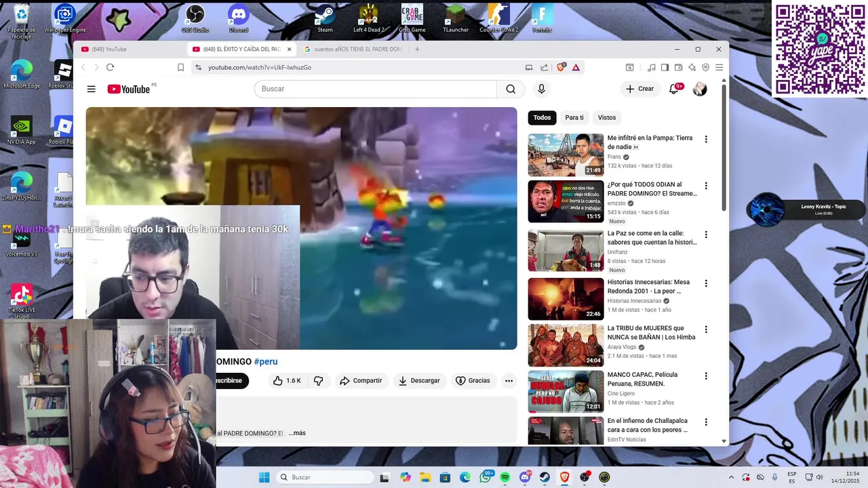This screenshot has width=868, height=488.
Task: Open a new browser tab
Action: coord(417,49)
